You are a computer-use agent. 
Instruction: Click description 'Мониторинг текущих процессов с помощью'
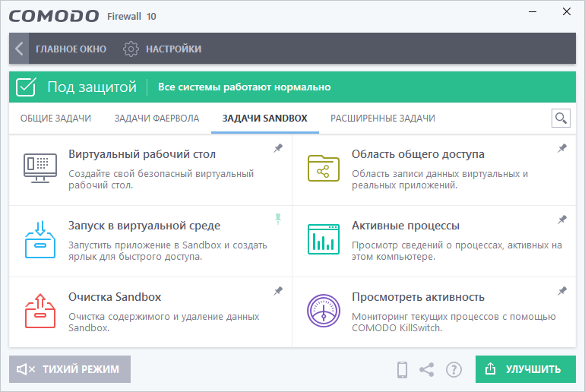[x=454, y=316]
